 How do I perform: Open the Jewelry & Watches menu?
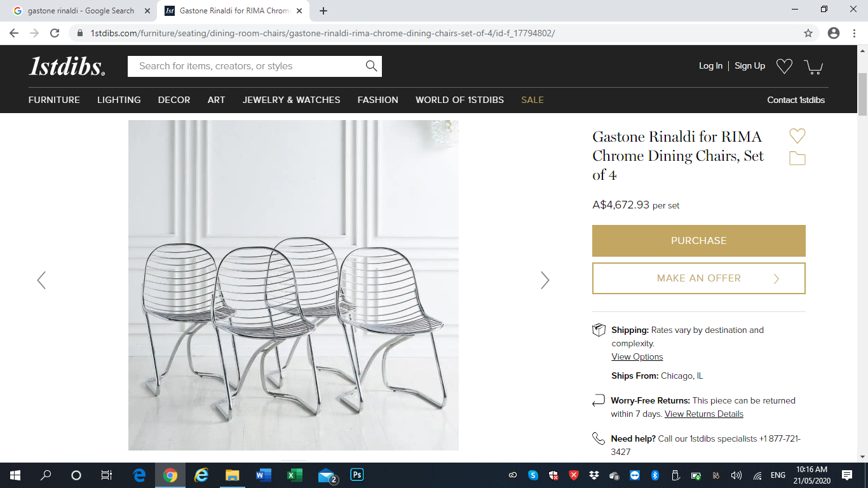point(291,100)
